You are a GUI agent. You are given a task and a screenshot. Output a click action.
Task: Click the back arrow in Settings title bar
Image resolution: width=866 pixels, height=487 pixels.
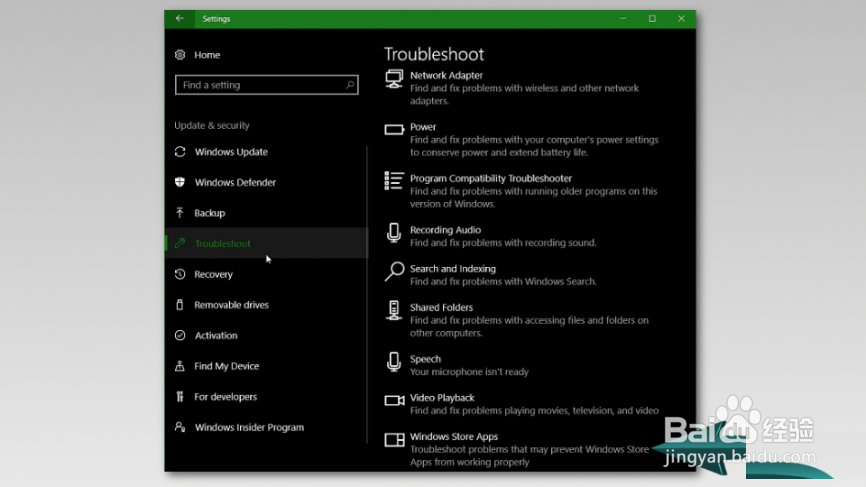[179, 18]
